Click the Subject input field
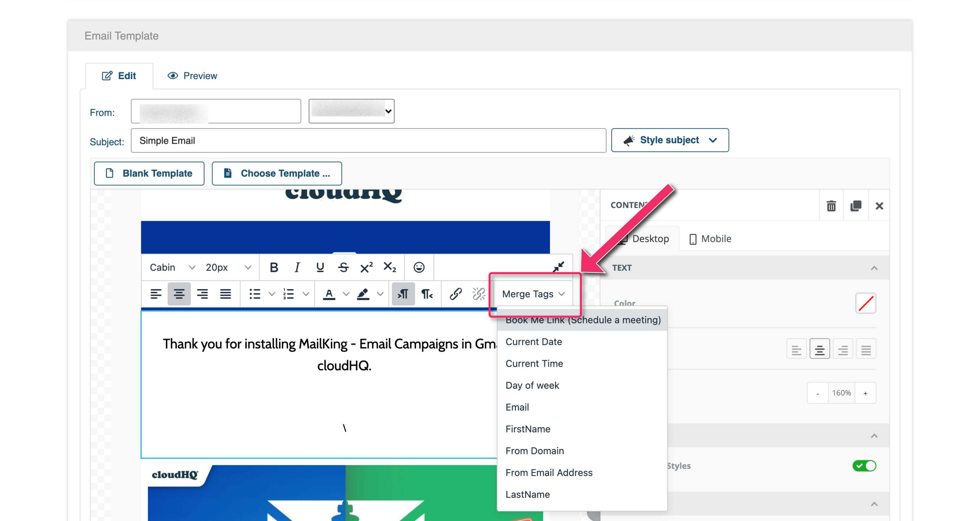This screenshot has height=521, width=980. (368, 140)
